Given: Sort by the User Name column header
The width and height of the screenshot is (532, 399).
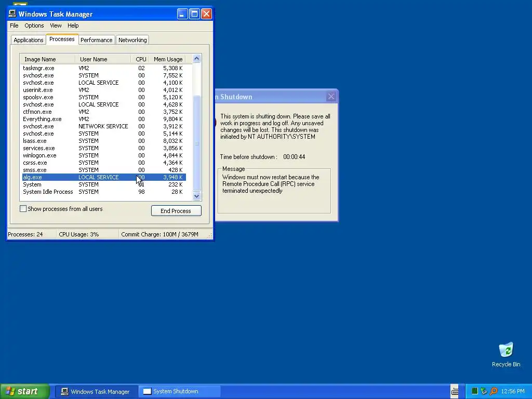Looking at the screenshot, I should (x=103, y=59).
